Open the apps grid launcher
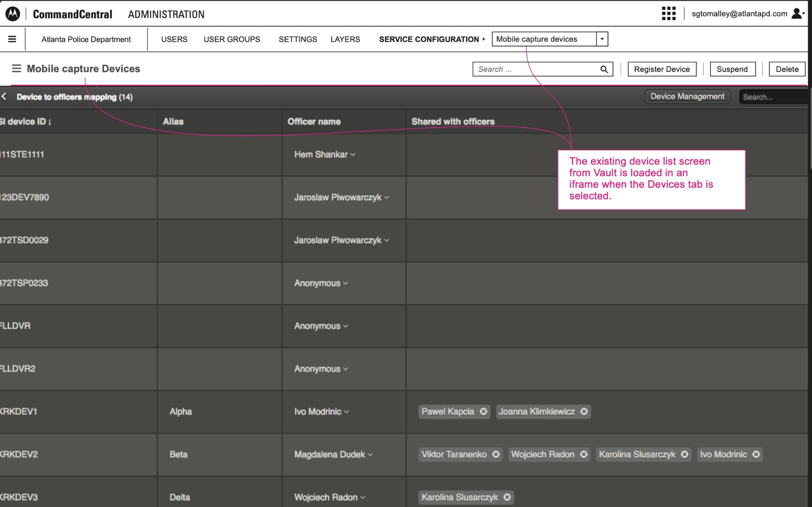Image resolution: width=812 pixels, height=507 pixels. point(669,14)
